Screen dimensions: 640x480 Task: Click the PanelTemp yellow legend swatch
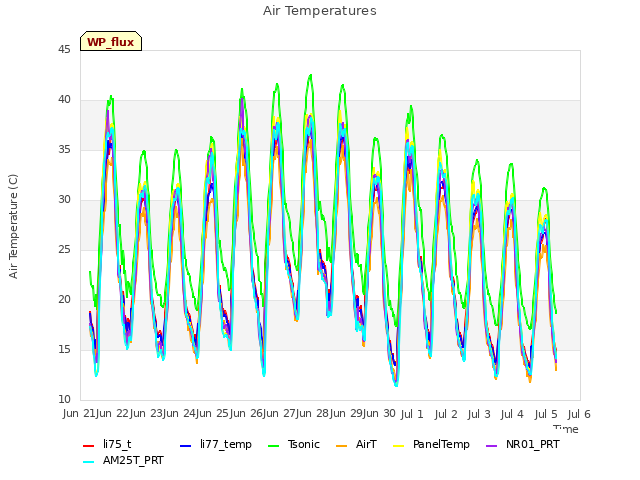tap(398, 446)
